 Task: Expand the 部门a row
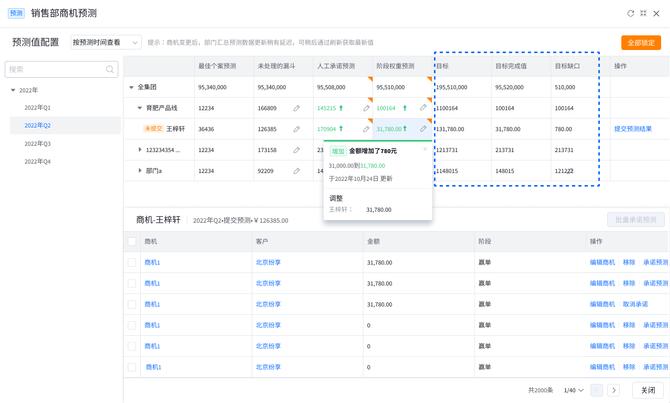coord(140,171)
